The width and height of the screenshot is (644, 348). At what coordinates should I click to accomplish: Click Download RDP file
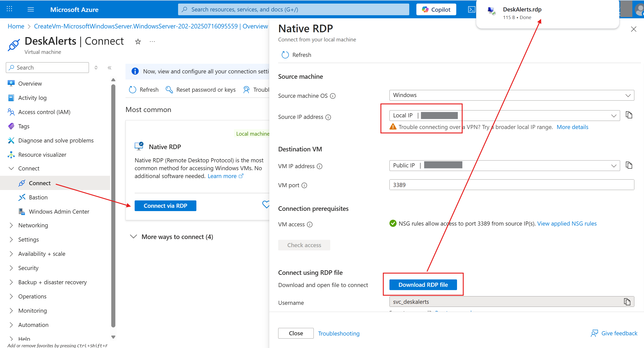tap(423, 284)
